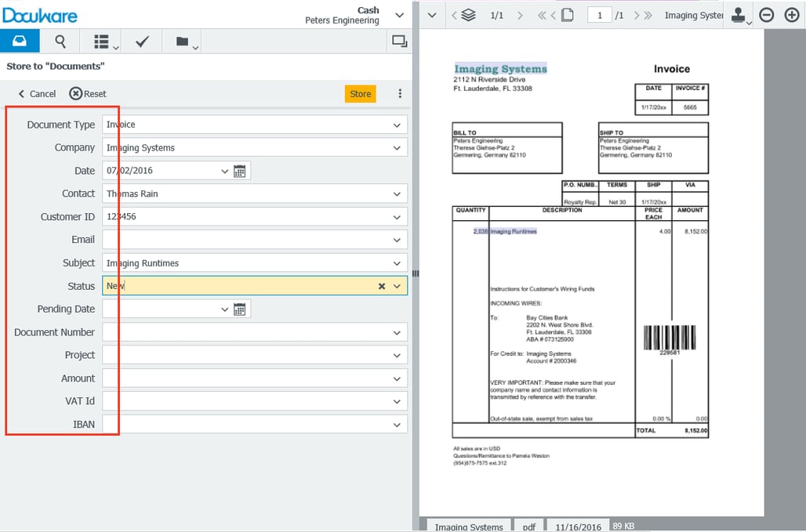Select the stamp tool in the viewer toolbar
This screenshot has width=806, height=532.
coord(738,14)
